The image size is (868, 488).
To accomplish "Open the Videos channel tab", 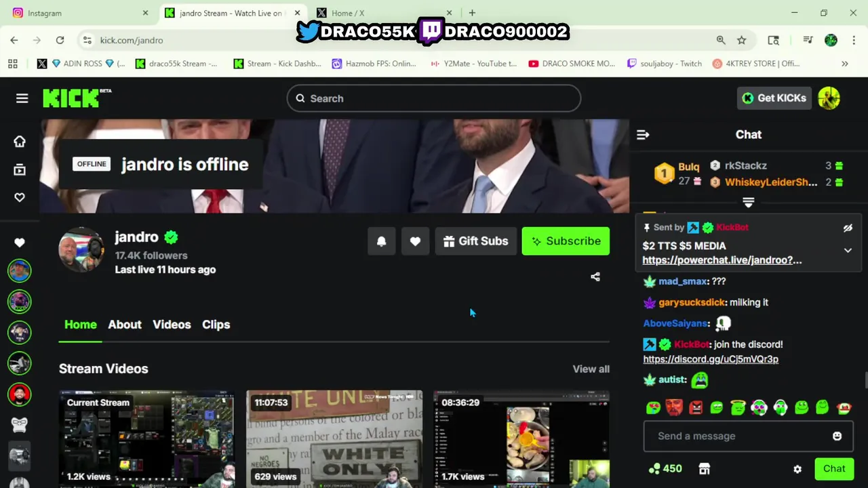I will click(172, 325).
